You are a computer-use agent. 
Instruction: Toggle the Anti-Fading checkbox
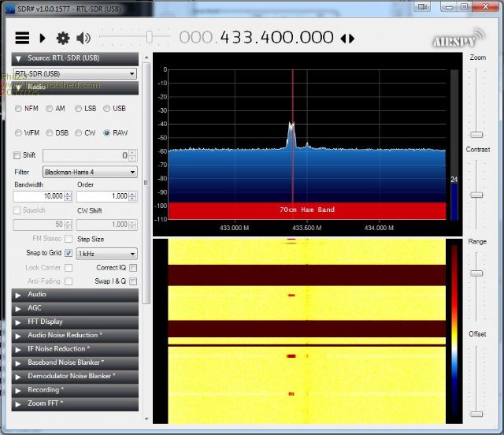69,281
